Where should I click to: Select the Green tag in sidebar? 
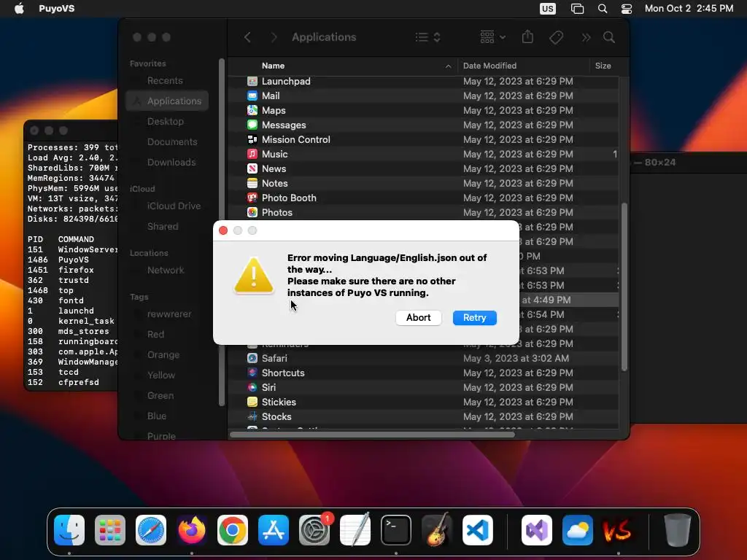click(x=160, y=395)
